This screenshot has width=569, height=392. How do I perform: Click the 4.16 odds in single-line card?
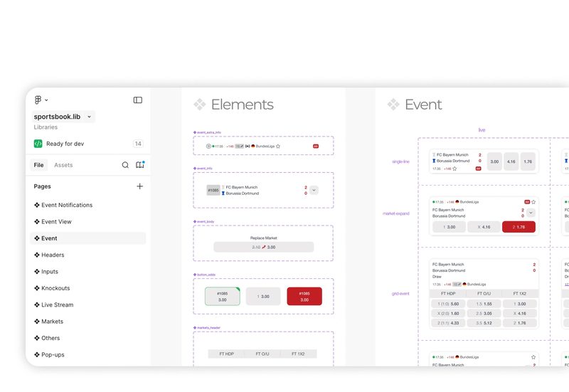(511, 162)
